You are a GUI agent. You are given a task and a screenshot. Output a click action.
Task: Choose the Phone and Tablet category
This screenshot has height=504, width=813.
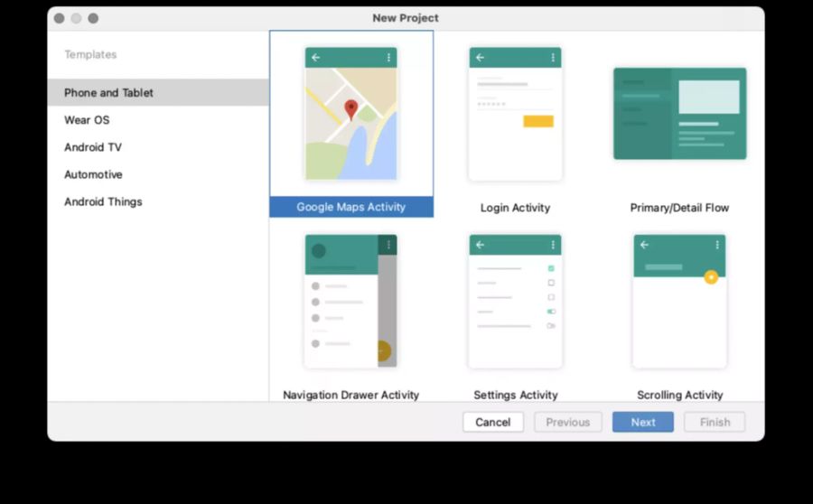158,93
